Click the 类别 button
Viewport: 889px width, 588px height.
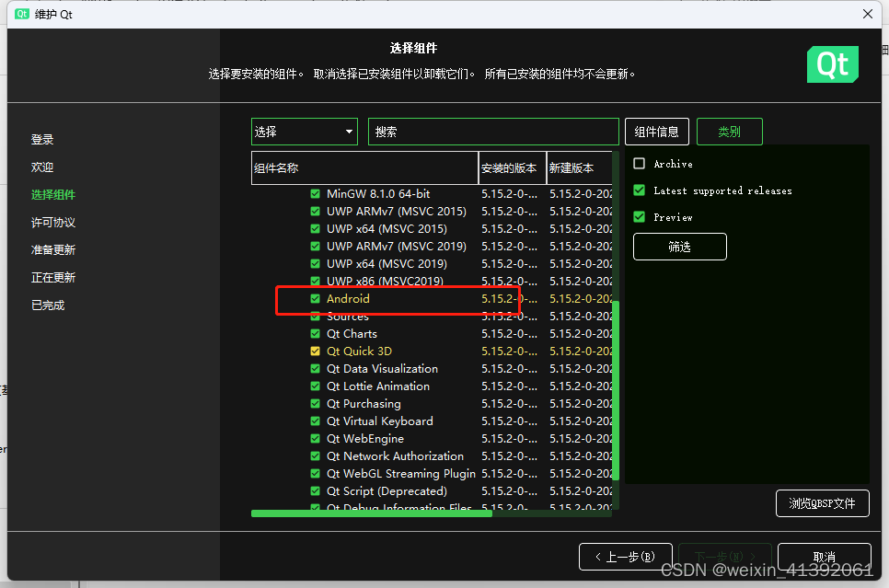point(729,132)
